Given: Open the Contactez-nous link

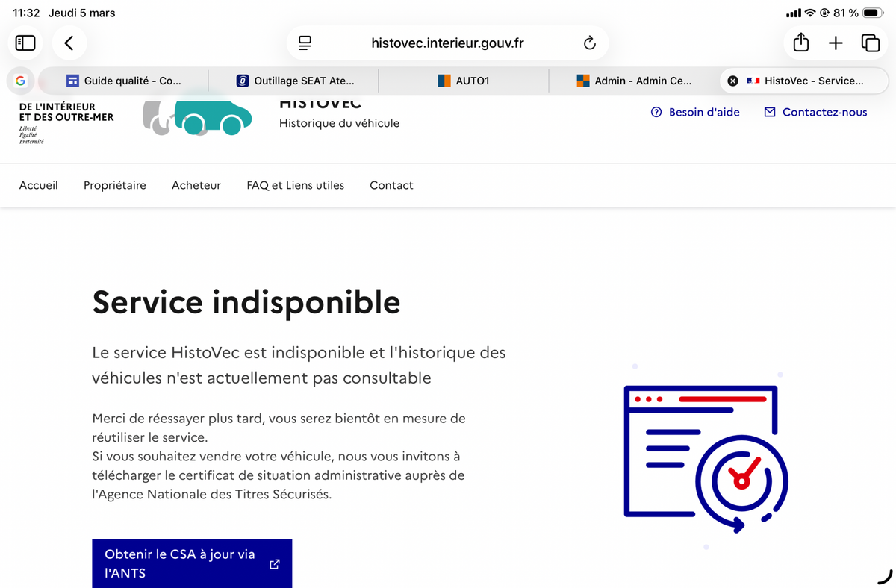Looking at the screenshot, I should point(815,112).
